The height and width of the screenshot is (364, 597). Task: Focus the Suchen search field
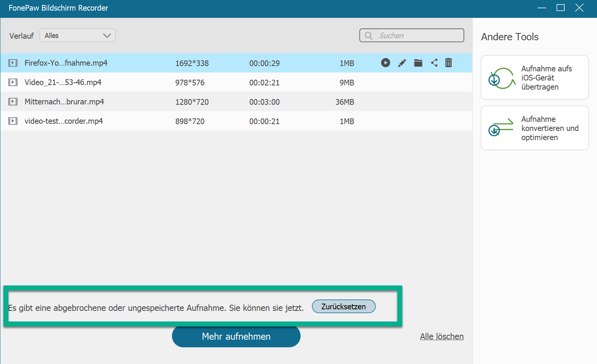click(412, 36)
